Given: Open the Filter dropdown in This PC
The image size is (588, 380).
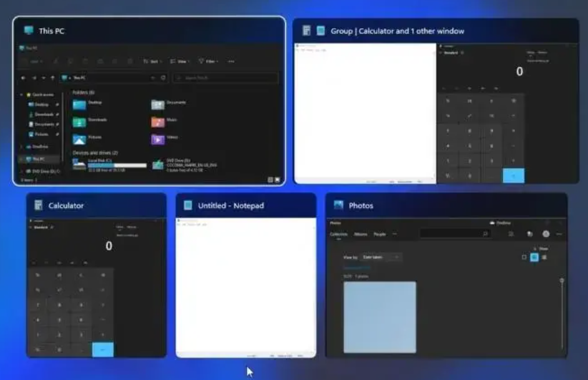Looking at the screenshot, I should 208,61.
